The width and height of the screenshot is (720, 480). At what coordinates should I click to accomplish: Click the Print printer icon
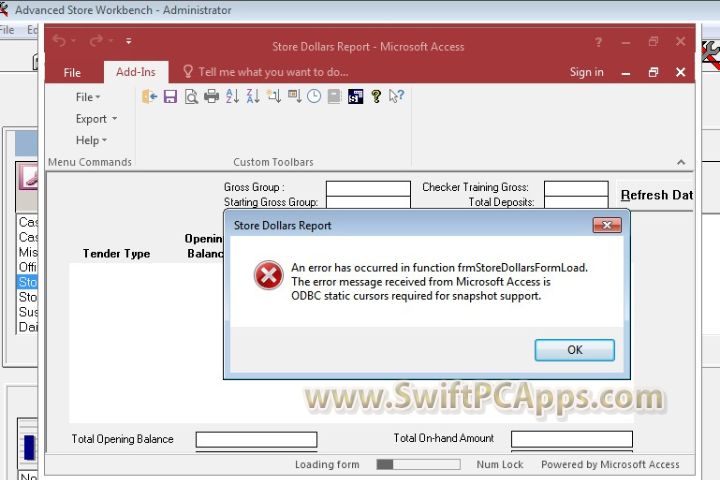pos(211,96)
